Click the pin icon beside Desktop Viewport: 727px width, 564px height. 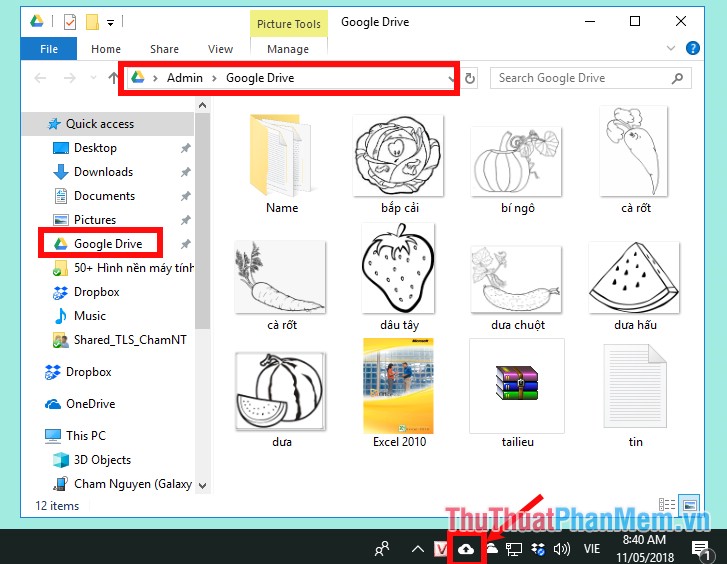185,148
